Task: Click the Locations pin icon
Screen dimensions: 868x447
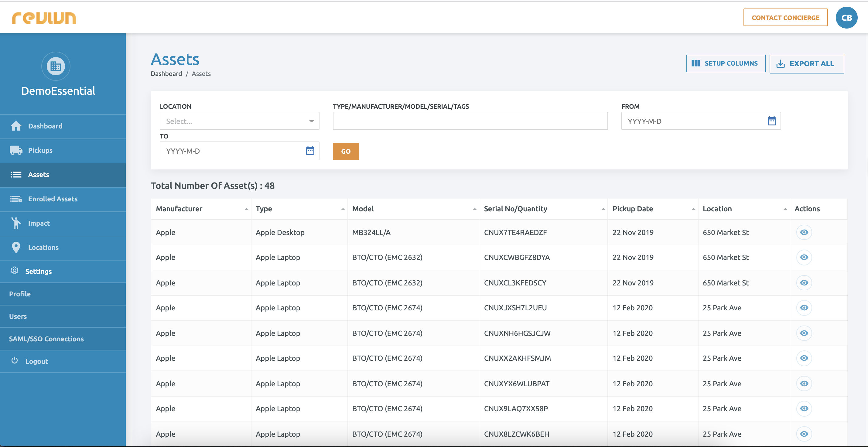Action: pos(15,247)
